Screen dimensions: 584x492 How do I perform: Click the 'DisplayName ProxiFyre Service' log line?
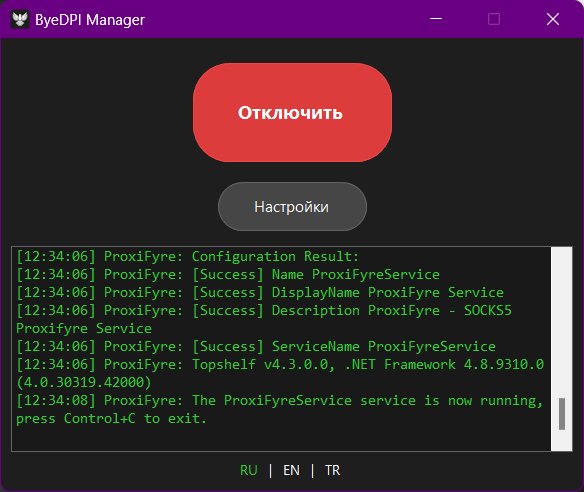click(260, 292)
